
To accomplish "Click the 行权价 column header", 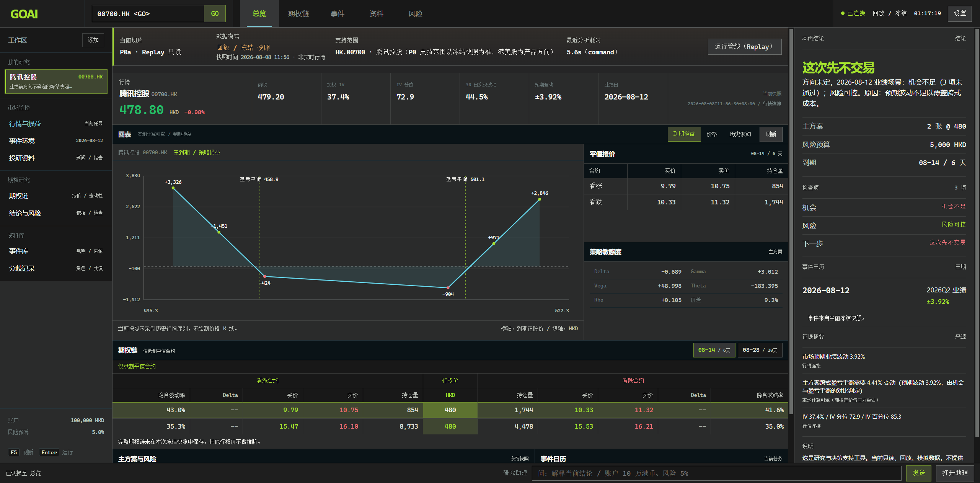I will [450, 380].
